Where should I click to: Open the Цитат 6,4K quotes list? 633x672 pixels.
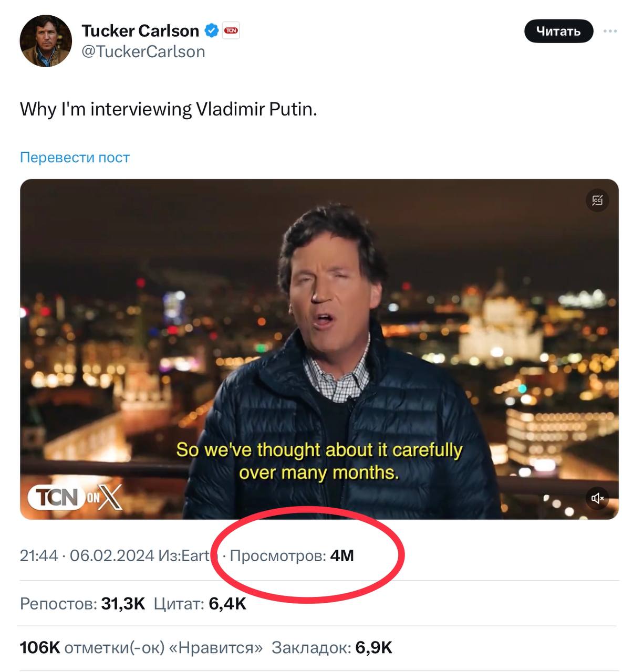(200, 604)
